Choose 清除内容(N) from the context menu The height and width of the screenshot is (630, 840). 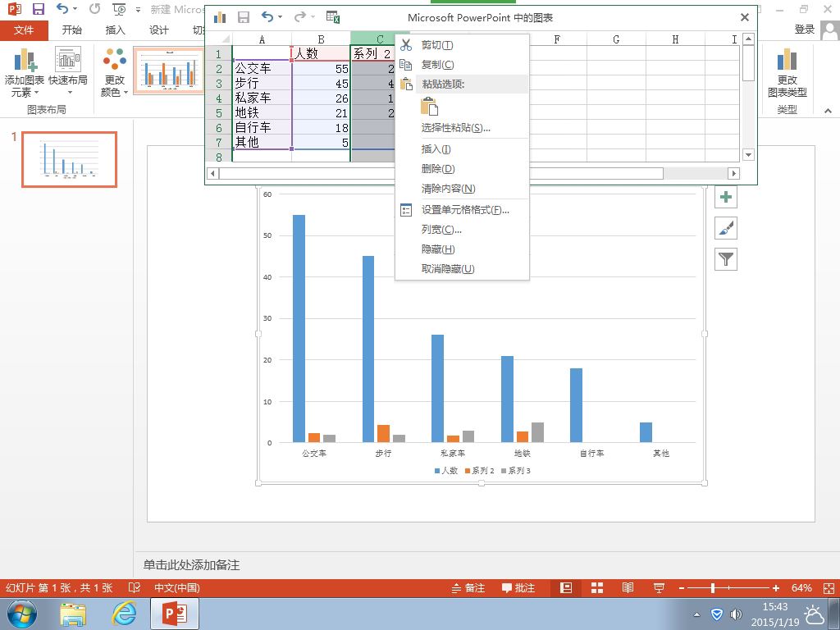pyautogui.click(x=462, y=189)
